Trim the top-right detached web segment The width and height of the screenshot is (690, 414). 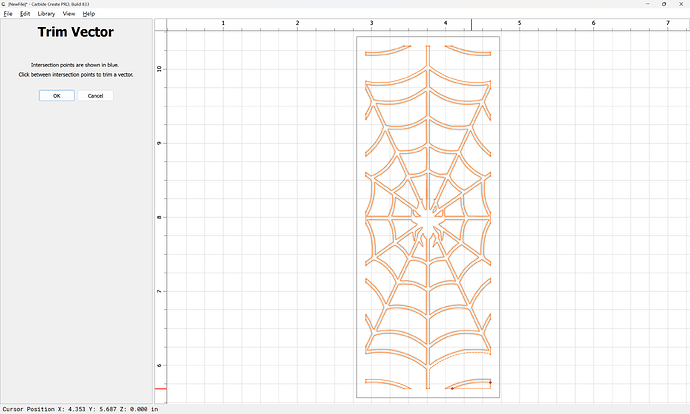[467, 51]
